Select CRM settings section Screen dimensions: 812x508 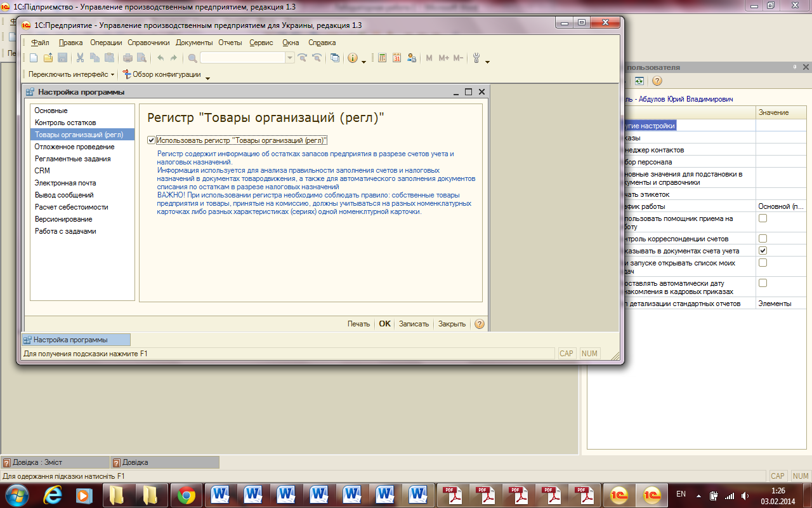(x=82, y=171)
